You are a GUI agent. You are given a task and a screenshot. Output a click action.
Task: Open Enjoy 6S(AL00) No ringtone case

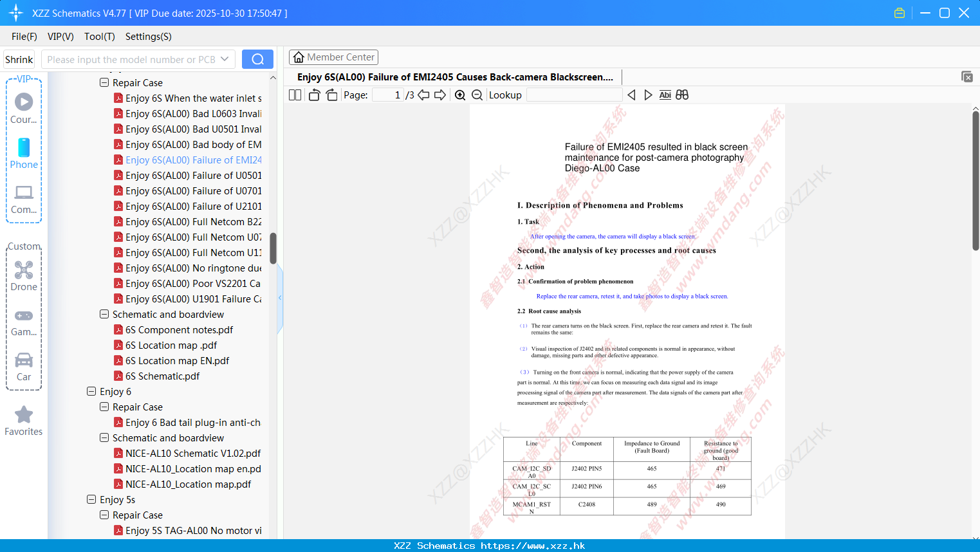click(x=188, y=268)
